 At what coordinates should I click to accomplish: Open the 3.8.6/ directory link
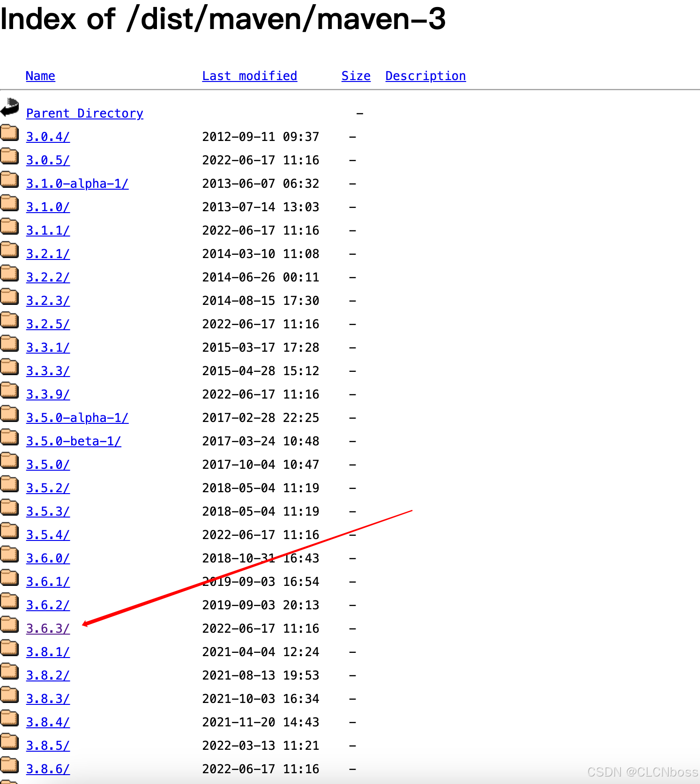tap(48, 769)
